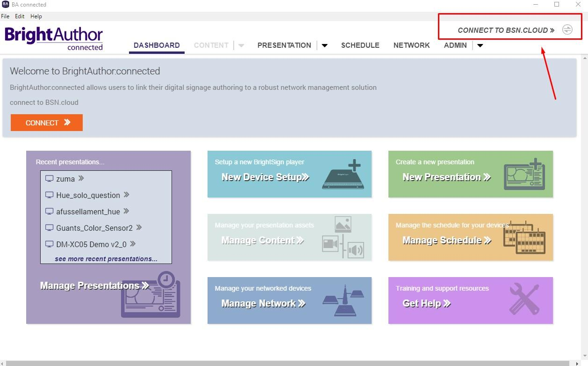Switch to the Schedule tab
Image resolution: width=588 pixels, height=366 pixels.
pyautogui.click(x=360, y=45)
